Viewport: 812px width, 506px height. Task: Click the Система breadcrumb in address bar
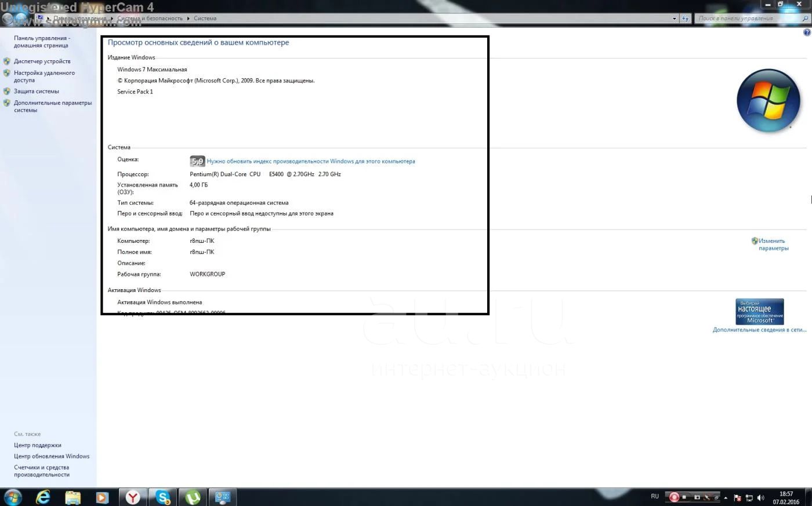pyautogui.click(x=205, y=19)
